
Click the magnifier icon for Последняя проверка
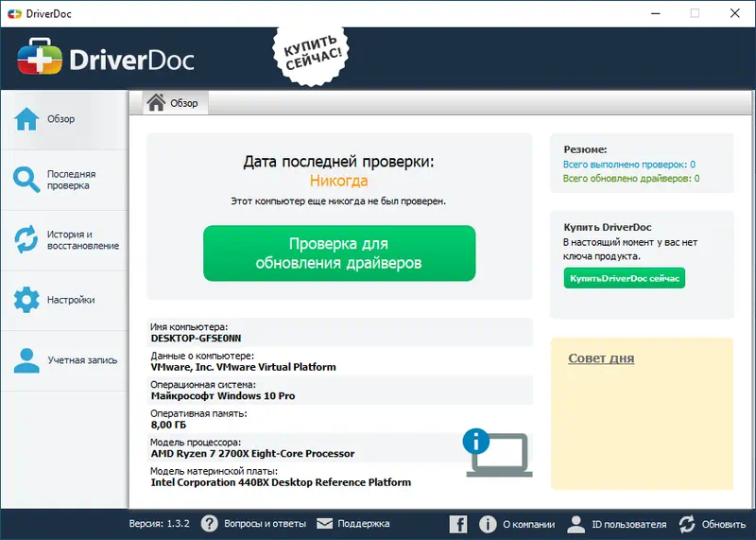tap(26, 180)
